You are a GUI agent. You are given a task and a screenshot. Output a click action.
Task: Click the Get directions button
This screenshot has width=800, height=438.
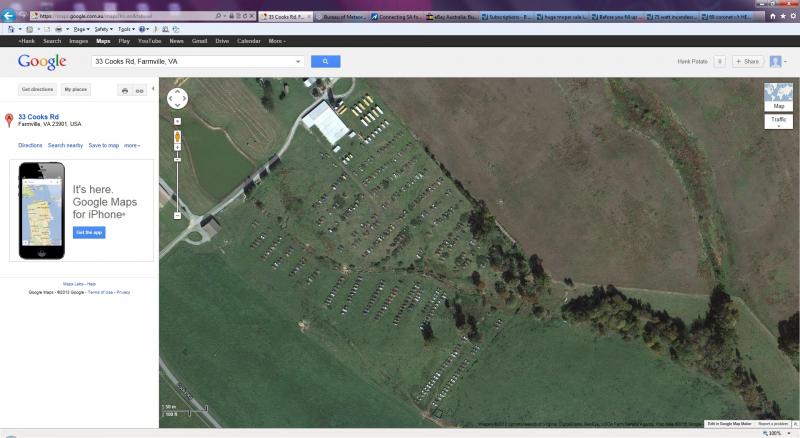pyautogui.click(x=37, y=89)
